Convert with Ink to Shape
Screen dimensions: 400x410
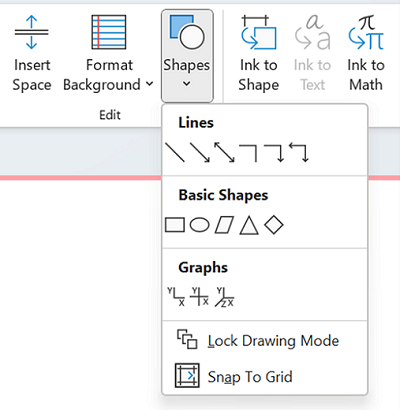(259, 53)
